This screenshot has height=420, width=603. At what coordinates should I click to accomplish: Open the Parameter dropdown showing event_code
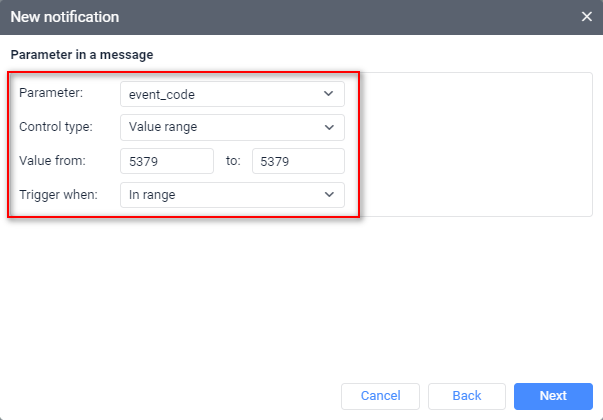coord(220,94)
